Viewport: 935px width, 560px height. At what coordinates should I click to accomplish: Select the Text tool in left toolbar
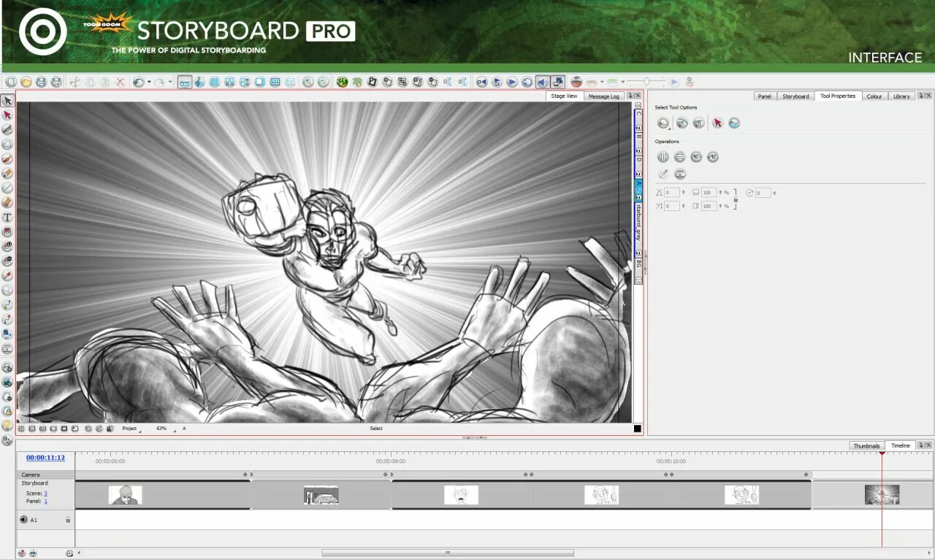point(7,218)
